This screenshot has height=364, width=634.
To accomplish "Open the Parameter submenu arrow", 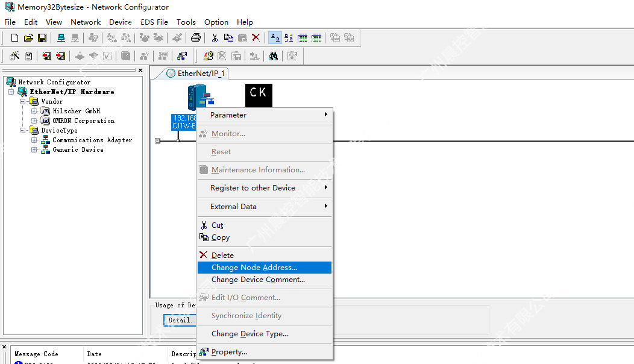I will tap(325, 115).
